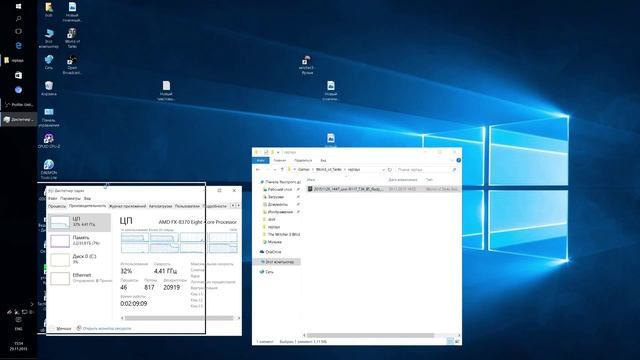This screenshot has width=640, height=360.
Task: Open Open Broadcaster desktop shortcut
Action: (72, 64)
